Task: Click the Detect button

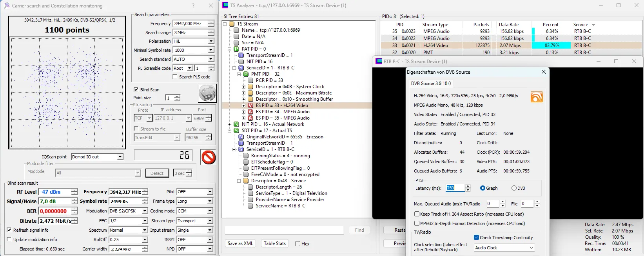Action: click(157, 173)
